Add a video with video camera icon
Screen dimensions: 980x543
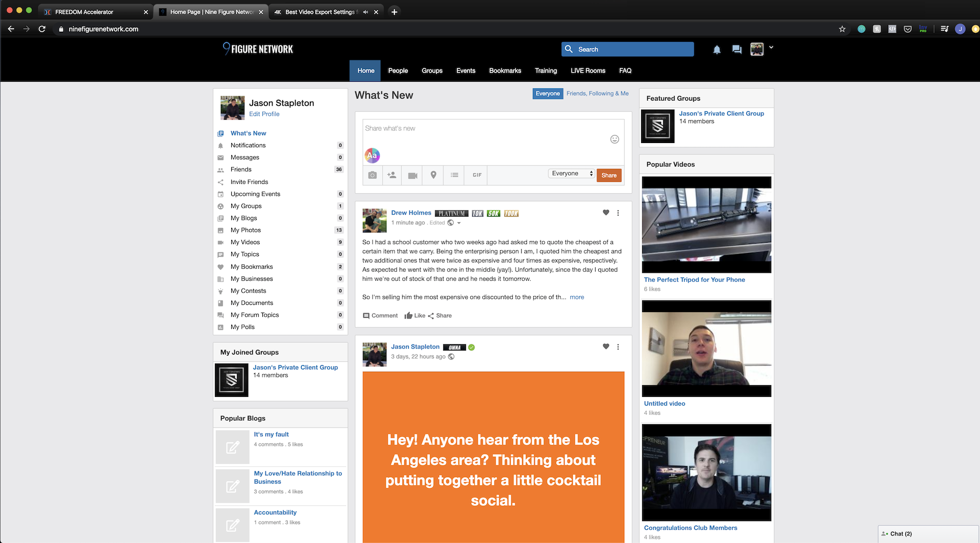(x=412, y=175)
